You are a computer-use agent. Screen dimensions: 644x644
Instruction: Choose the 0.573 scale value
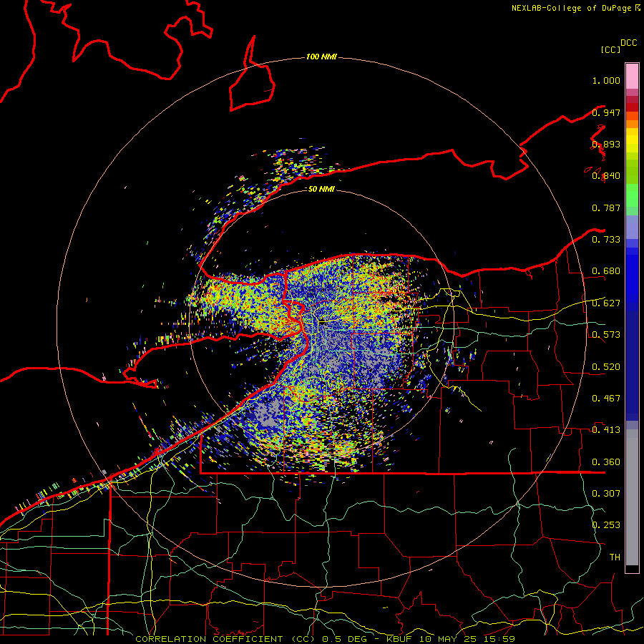pyautogui.click(x=606, y=335)
